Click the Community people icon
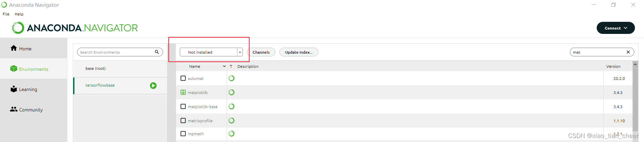Screen dimensions: 644x142 click(14, 109)
